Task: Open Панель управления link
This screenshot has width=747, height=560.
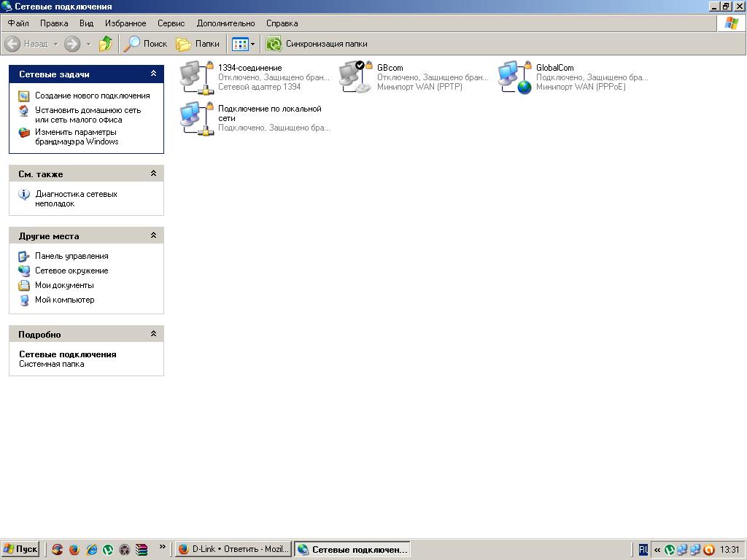Action: pyautogui.click(x=71, y=256)
